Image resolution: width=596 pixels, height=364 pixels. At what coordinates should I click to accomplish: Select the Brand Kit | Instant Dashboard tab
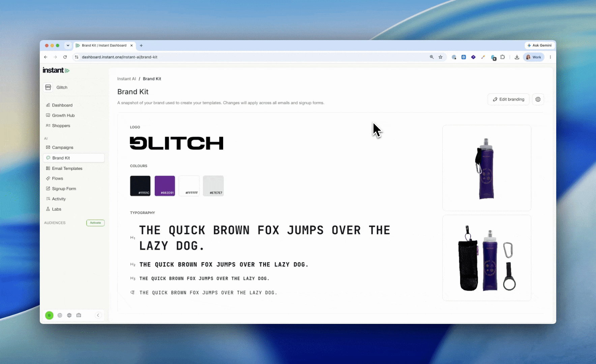(x=104, y=45)
